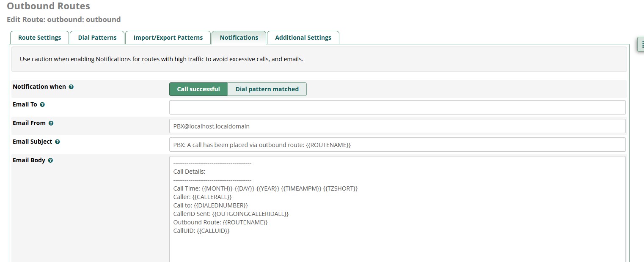Image resolution: width=644 pixels, height=262 pixels.
Task: Click help icon beside Email From
Action: [x=51, y=123]
